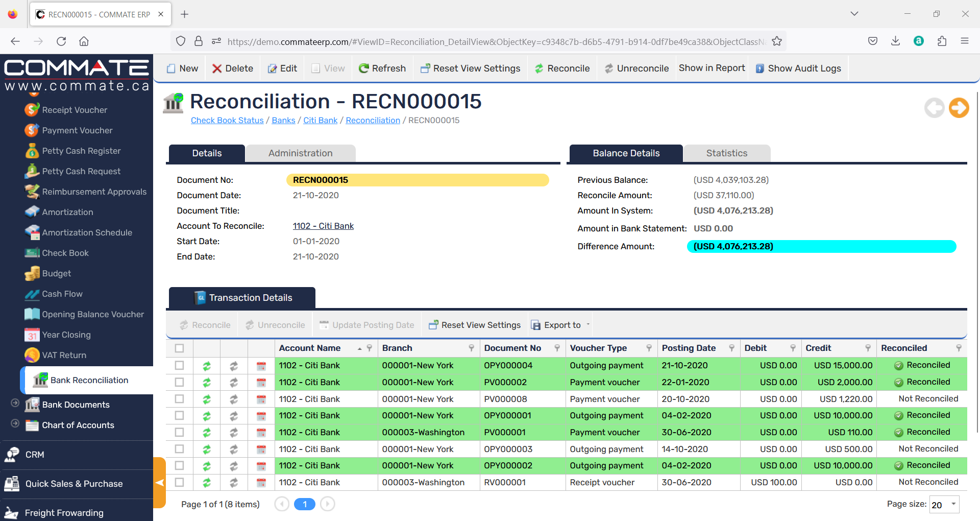Open Reconciled column filter
The height and width of the screenshot is (521, 980).
[x=959, y=348]
